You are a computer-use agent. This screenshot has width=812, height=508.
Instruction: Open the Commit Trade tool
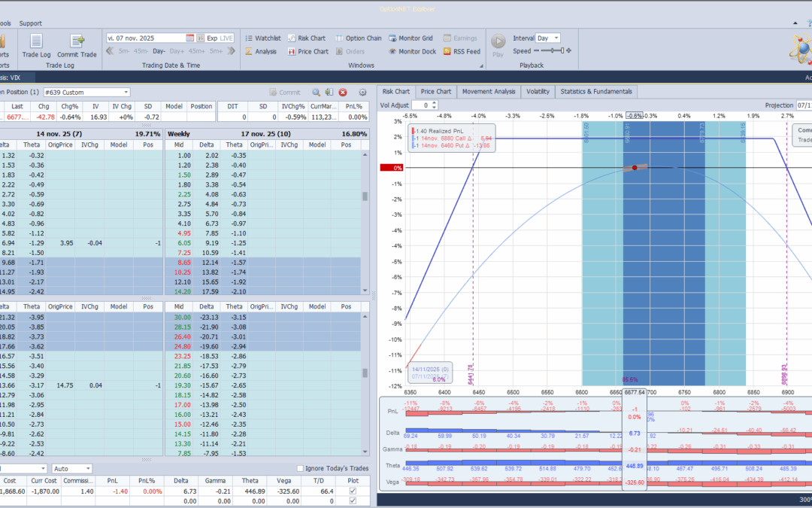tap(77, 46)
